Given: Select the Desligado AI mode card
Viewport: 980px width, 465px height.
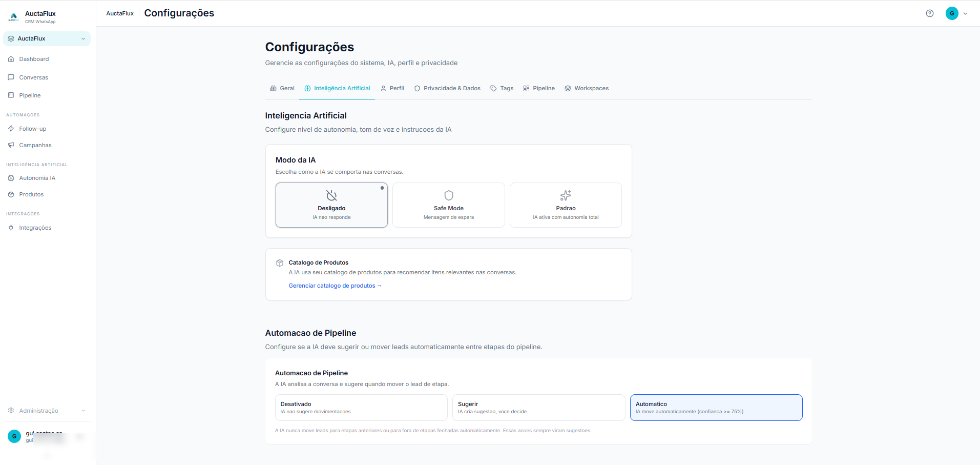Looking at the screenshot, I should 331,205.
